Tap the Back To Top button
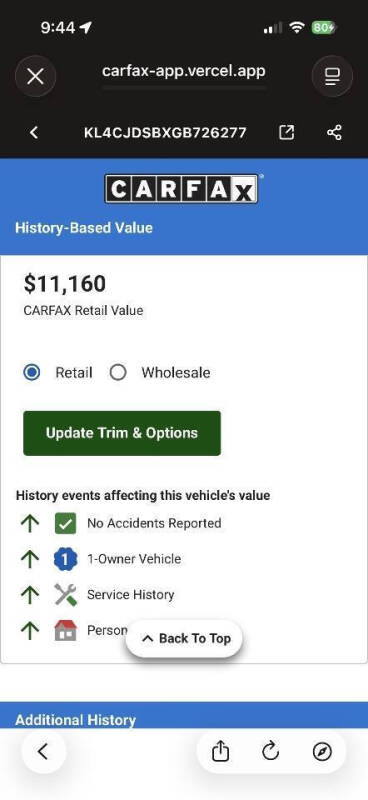 (x=184, y=638)
